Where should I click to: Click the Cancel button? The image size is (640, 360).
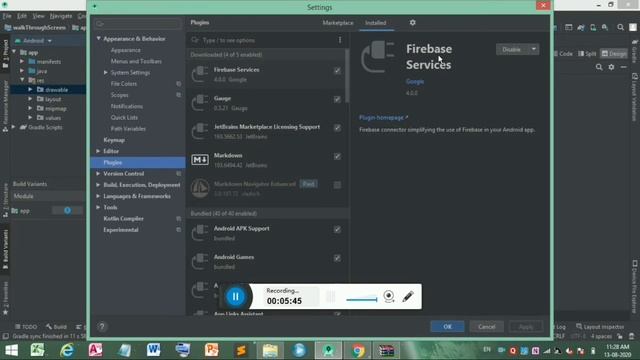(x=487, y=327)
